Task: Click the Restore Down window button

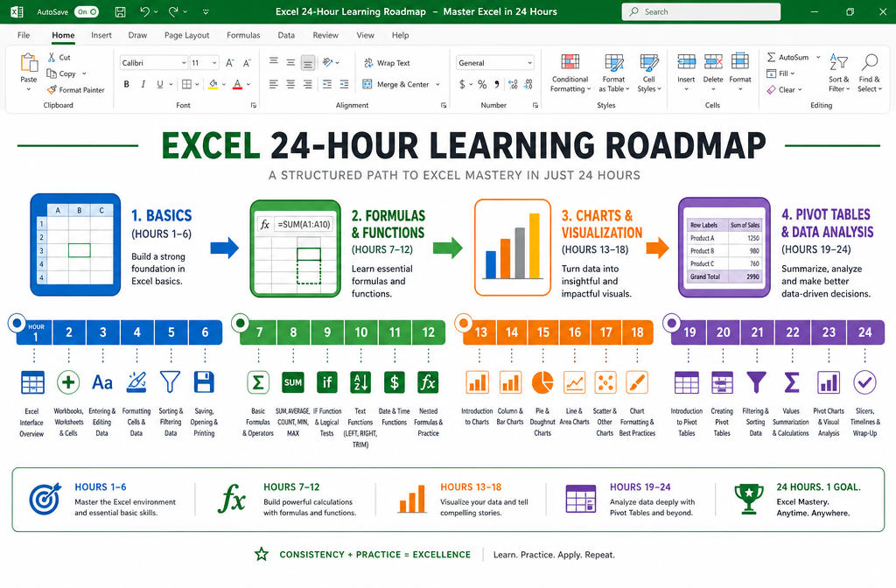Action: [850, 11]
